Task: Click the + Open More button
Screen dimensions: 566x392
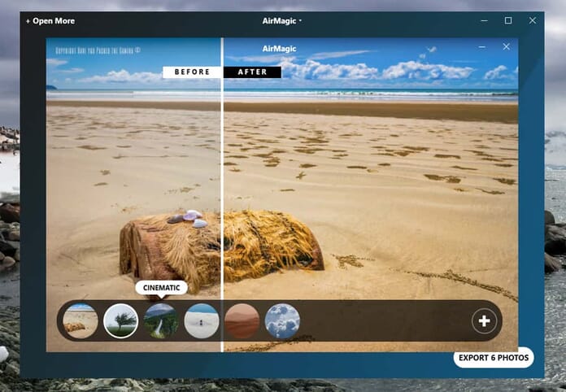Action: (x=50, y=21)
